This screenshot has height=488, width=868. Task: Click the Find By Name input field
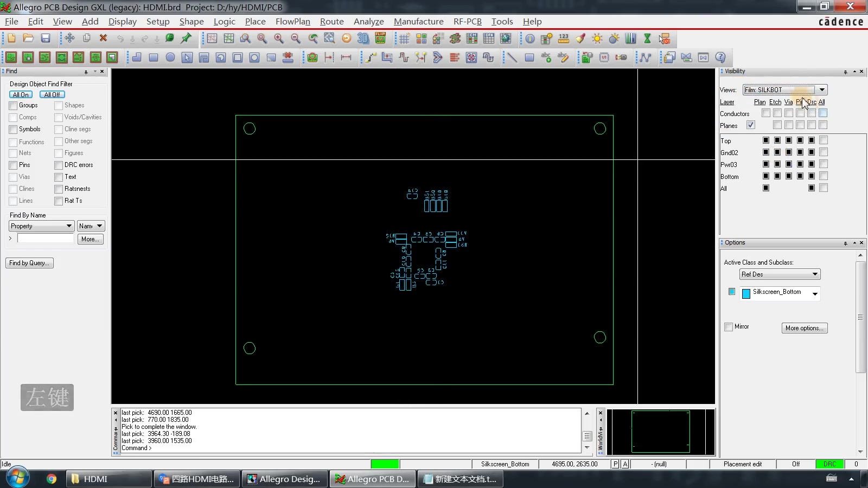point(46,239)
